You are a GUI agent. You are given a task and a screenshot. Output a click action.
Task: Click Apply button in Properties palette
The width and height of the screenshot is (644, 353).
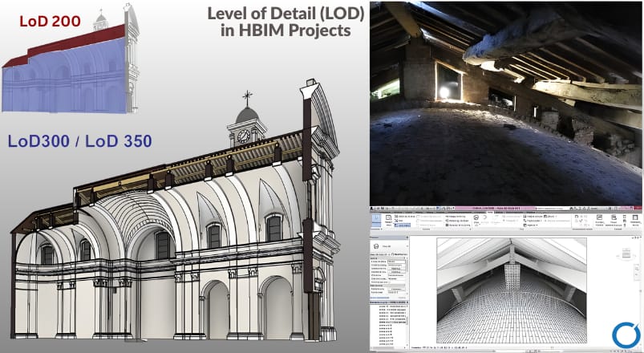pyautogui.click(x=402, y=298)
